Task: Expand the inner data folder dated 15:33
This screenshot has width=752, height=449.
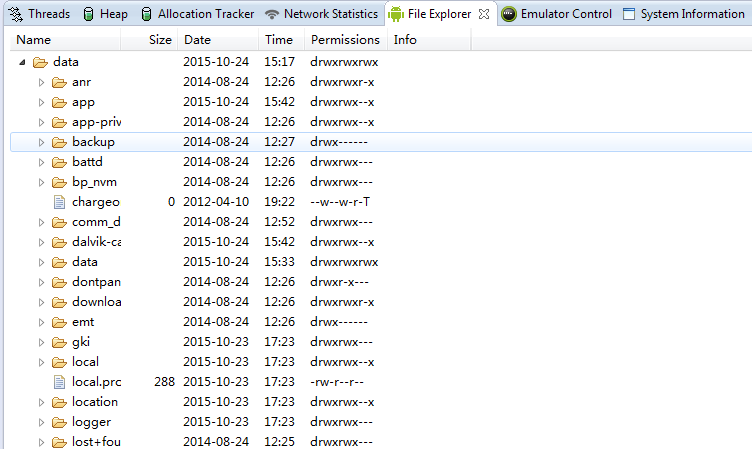Action: [41, 262]
